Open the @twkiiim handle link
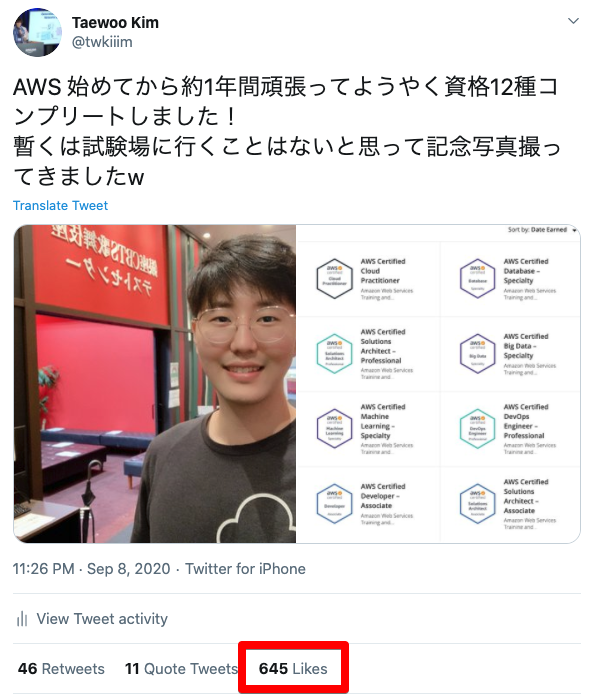Image resolution: width=591 pixels, height=699 pixels. pos(102,42)
